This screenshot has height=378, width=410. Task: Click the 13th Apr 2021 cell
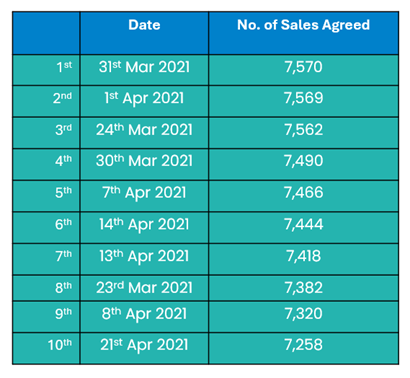(x=144, y=256)
